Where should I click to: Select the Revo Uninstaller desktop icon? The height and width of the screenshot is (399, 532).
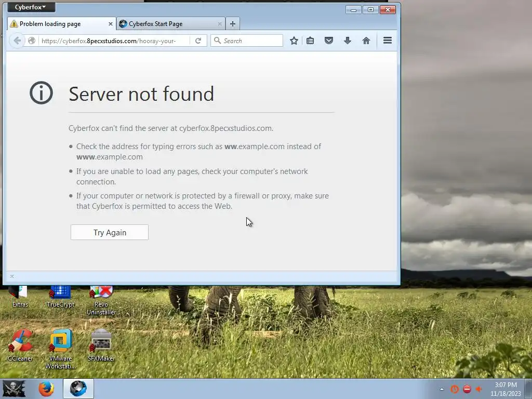point(101,301)
